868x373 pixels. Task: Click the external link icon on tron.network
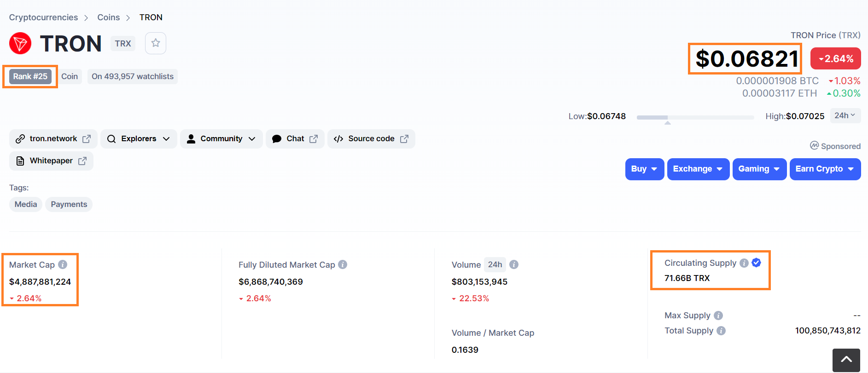(x=87, y=139)
